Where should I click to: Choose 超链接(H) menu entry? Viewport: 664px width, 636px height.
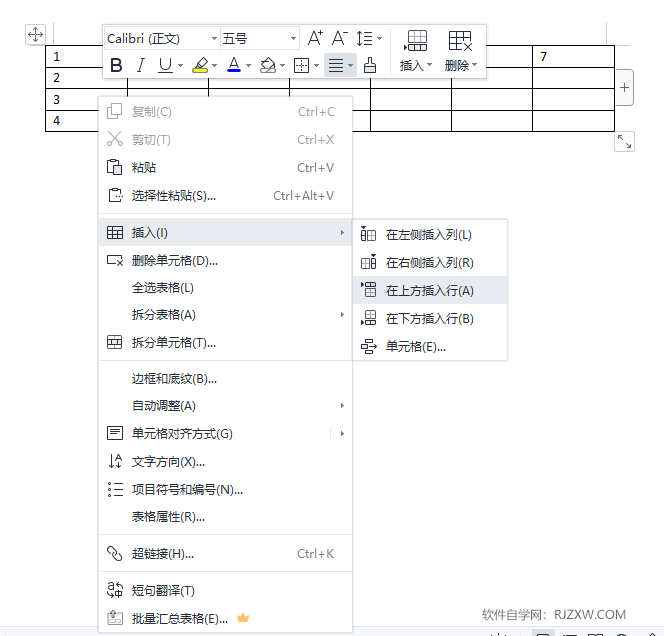[x=225, y=554]
